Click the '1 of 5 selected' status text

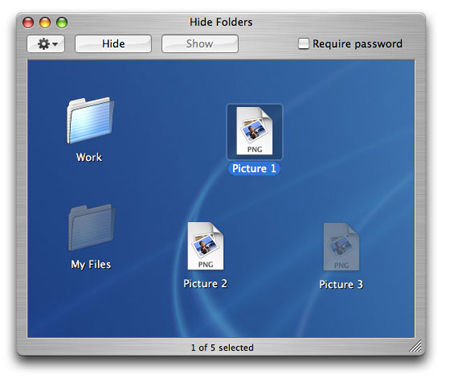[x=222, y=348]
